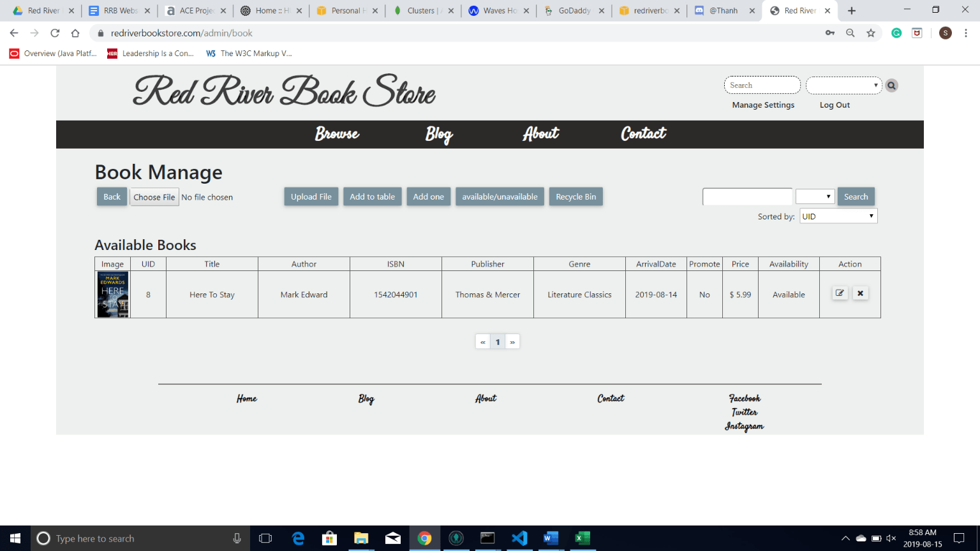
Task: Expand the Sorted by UID dropdown
Action: [838, 216]
